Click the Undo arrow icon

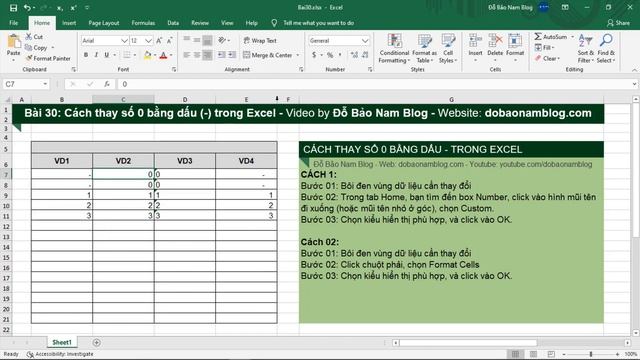pyautogui.click(x=27, y=8)
